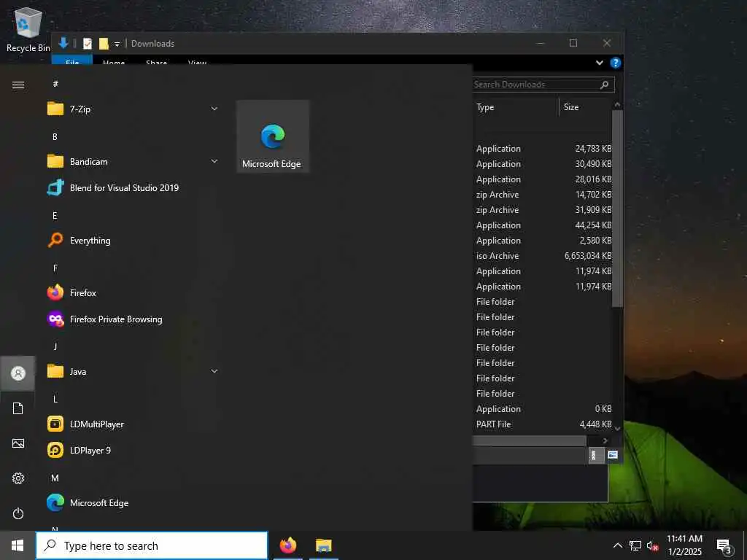Switch Explorer to large icons view
The image size is (747, 560).
click(x=613, y=455)
